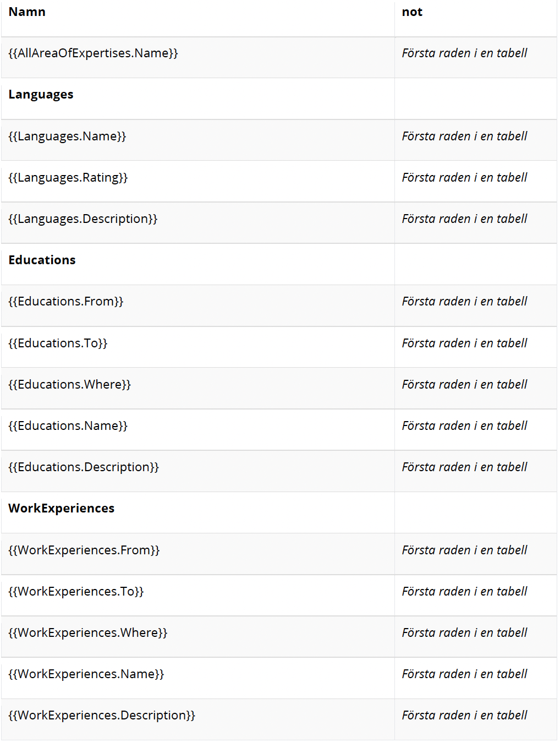Click the not column header
This screenshot has height=742, width=560.
pyautogui.click(x=412, y=12)
